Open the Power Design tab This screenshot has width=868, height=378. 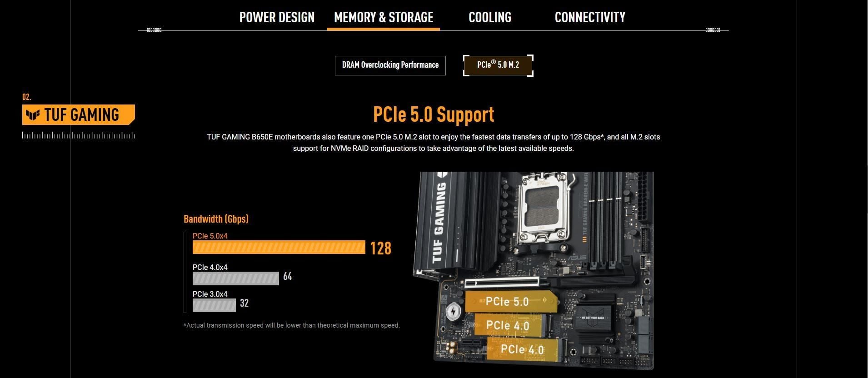coord(277,17)
